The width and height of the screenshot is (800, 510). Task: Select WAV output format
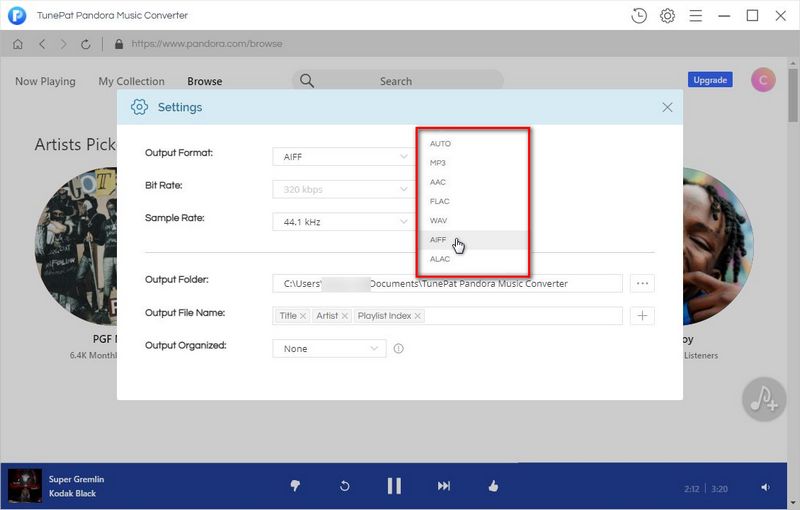[473, 220]
